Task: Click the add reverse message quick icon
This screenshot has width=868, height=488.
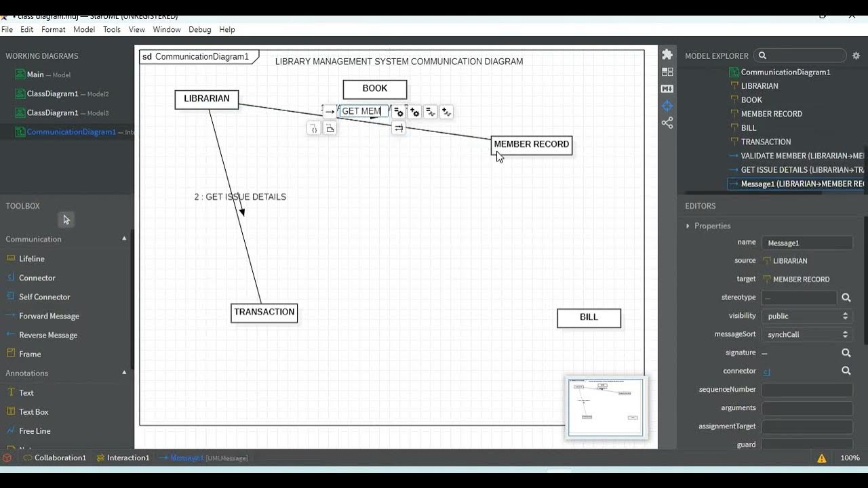Action: [399, 128]
